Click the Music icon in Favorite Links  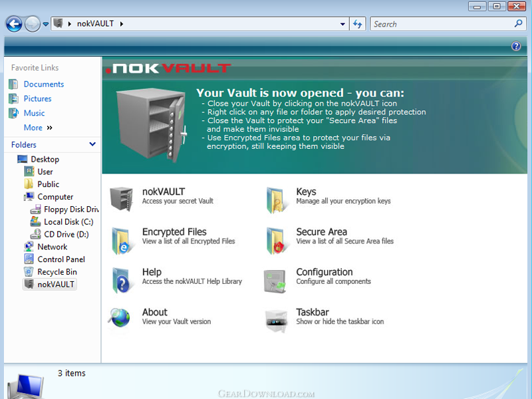13,113
